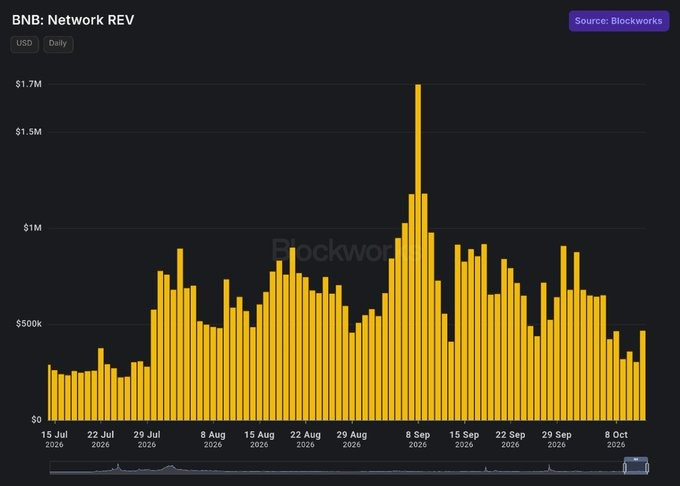Click the "$0" y-axis label
This screenshot has height=486, width=680.
click(x=36, y=420)
